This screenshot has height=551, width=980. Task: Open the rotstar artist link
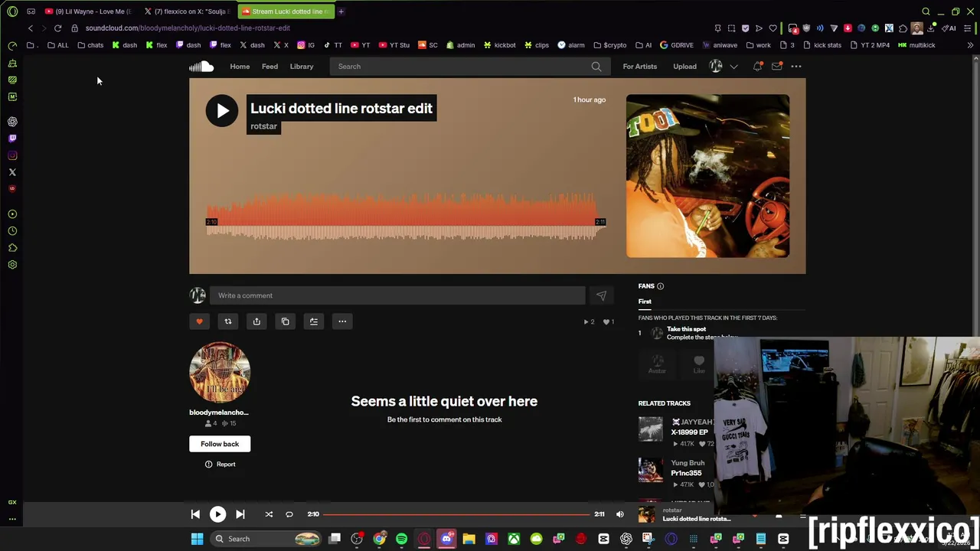[263, 126]
